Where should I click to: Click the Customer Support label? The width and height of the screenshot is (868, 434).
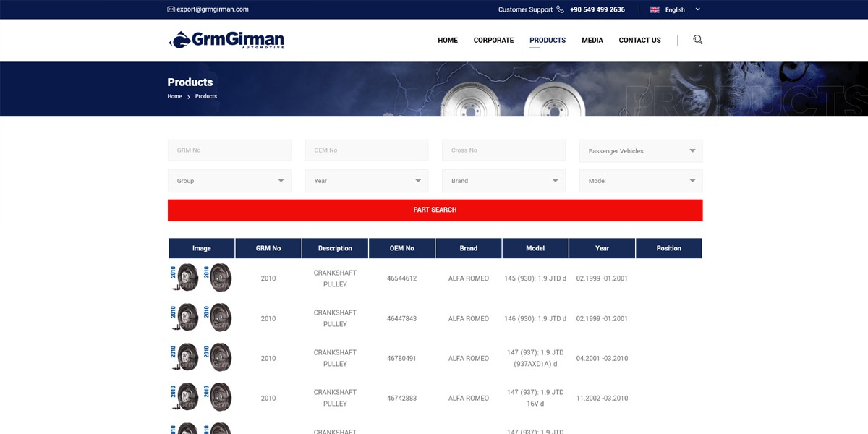click(x=525, y=9)
